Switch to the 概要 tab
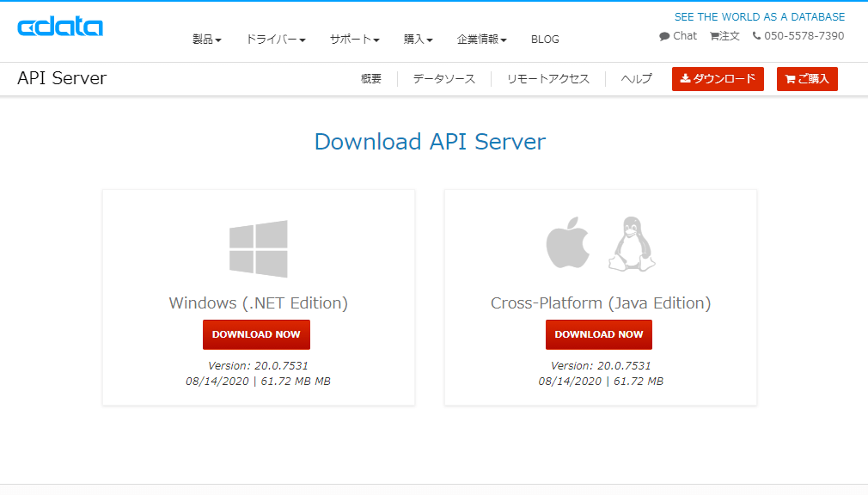 pos(371,79)
